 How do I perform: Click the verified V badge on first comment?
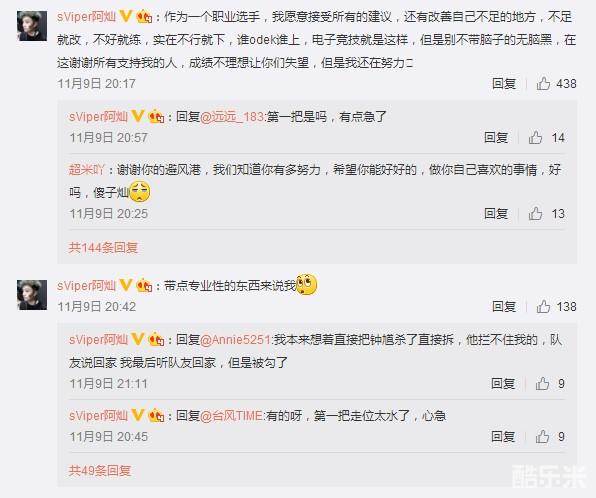point(125,16)
